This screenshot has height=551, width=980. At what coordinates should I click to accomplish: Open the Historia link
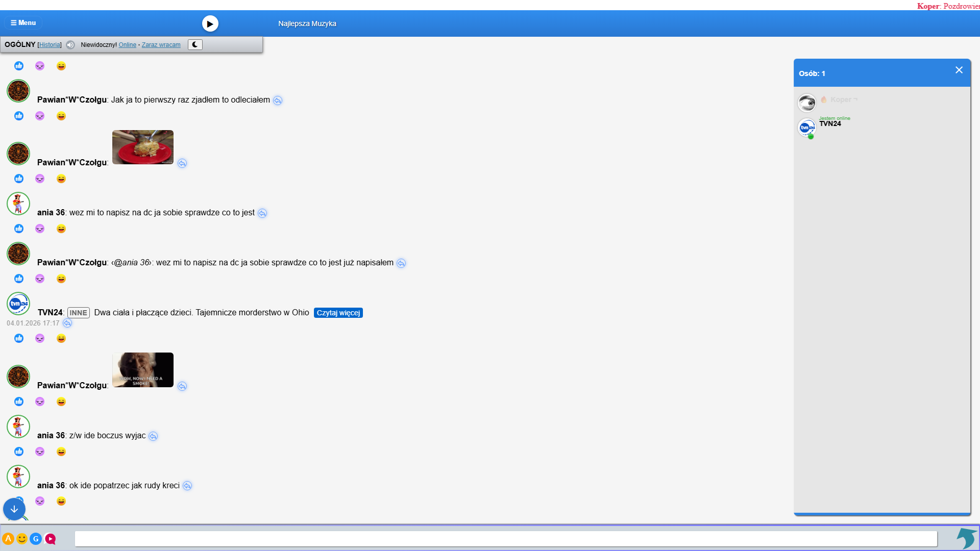pyautogui.click(x=50, y=45)
